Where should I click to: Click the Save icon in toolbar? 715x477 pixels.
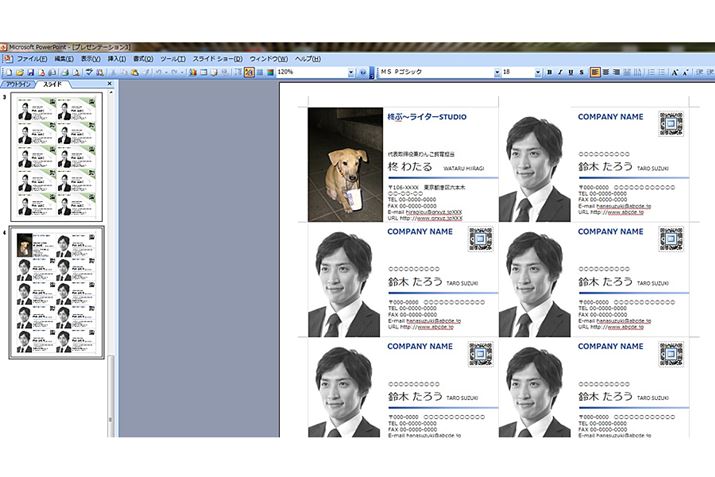(x=30, y=73)
